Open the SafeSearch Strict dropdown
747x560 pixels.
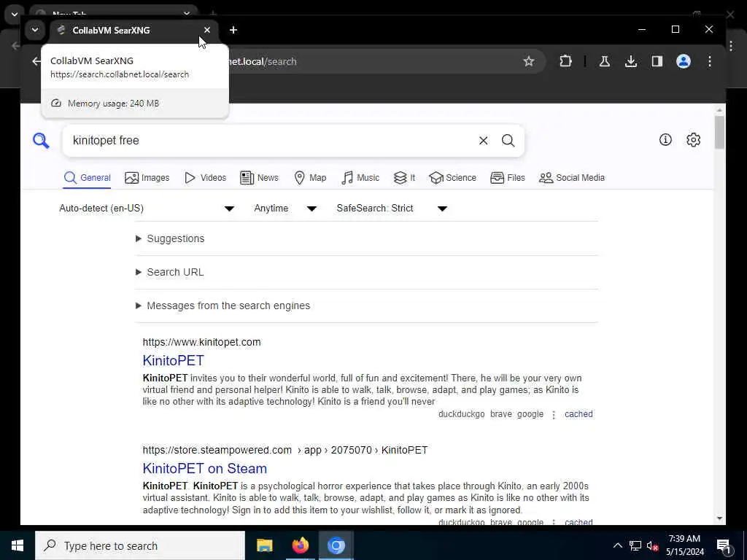392,208
